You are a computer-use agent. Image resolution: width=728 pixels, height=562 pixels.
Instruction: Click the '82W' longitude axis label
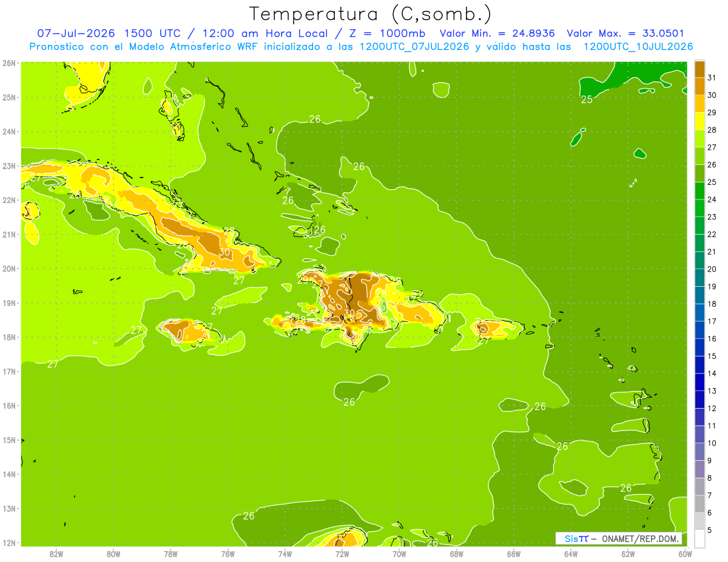56,554
